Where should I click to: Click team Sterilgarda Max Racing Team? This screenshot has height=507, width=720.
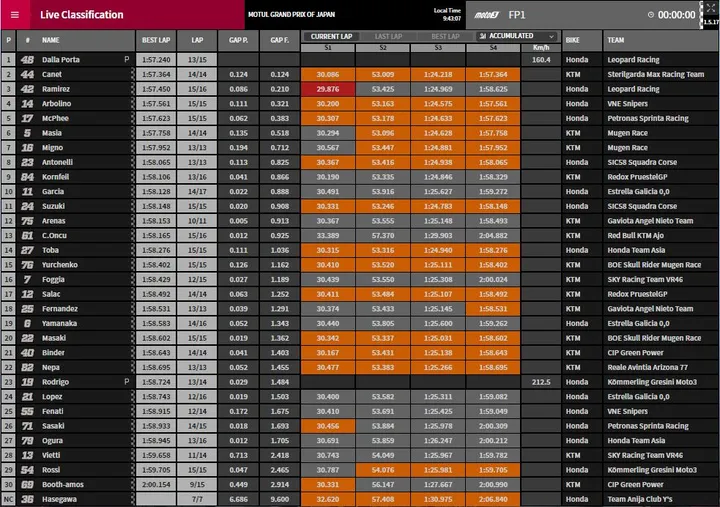tap(656, 74)
